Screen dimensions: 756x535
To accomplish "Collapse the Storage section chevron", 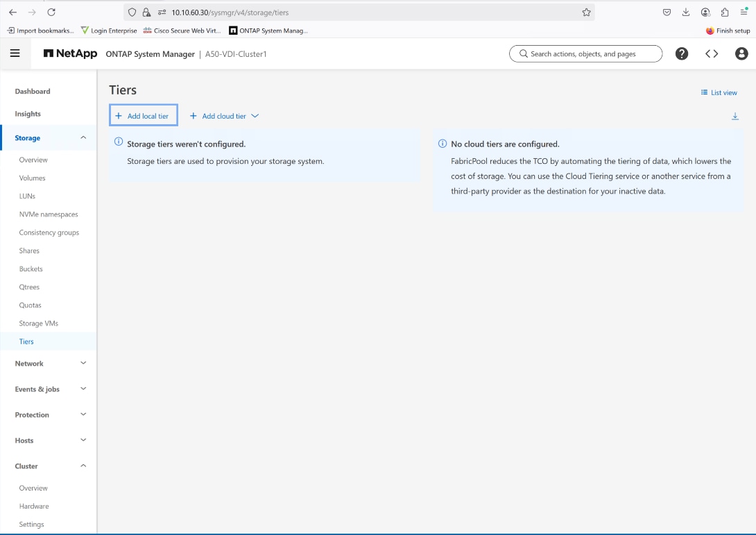I will (83, 137).
